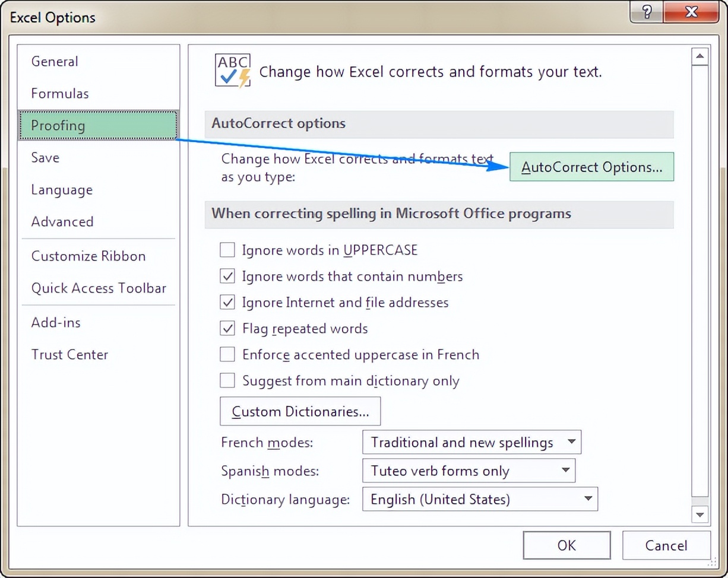
Task: Click the 'French modes:' label
Action: tap(267, 443)
